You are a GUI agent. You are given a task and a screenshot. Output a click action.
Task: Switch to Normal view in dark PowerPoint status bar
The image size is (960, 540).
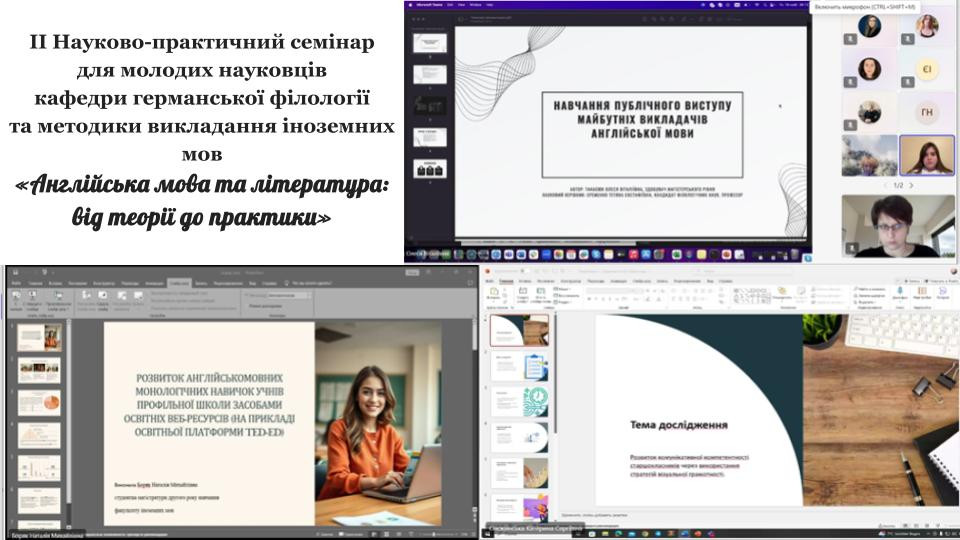tap(374, 534)
